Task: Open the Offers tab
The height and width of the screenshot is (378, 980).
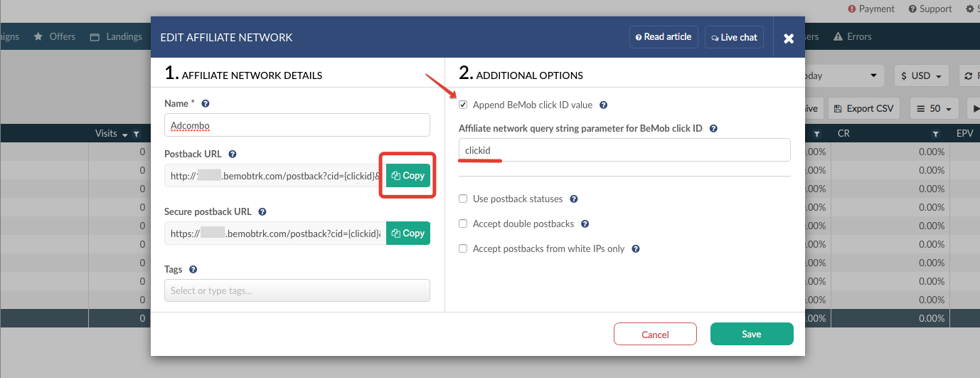Action: (55, 36)
